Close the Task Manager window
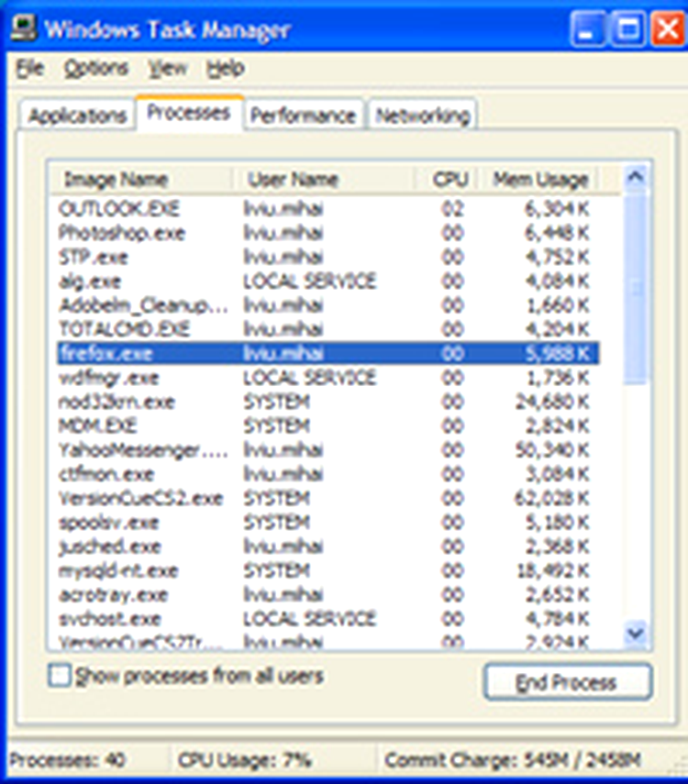This screenshot has width=688, height=784. point(668,29)
